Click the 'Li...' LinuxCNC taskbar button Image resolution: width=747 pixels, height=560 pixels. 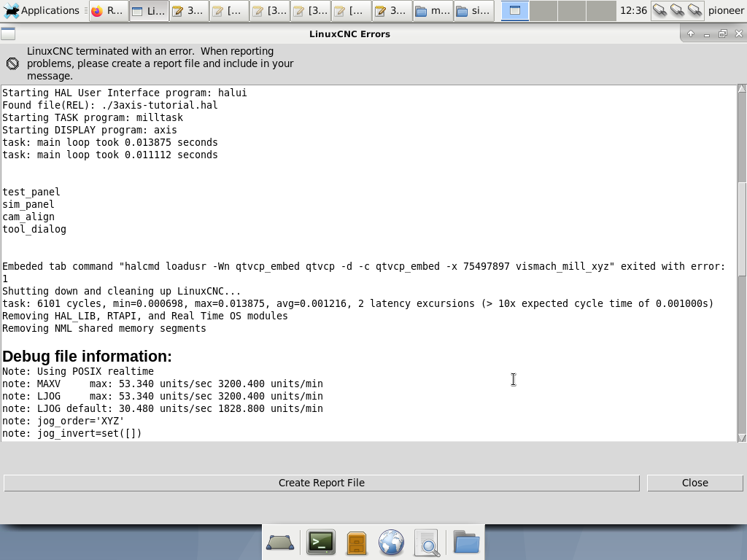(x=149, y=11)
